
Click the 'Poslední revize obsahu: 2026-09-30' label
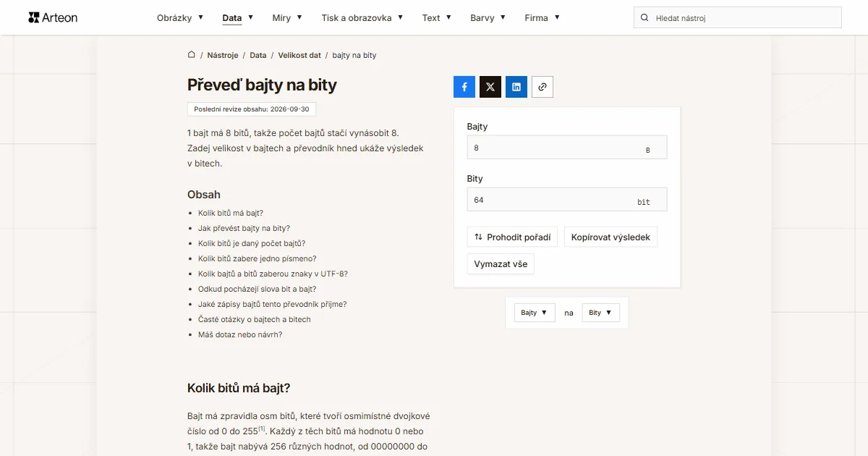click(252, 109)
